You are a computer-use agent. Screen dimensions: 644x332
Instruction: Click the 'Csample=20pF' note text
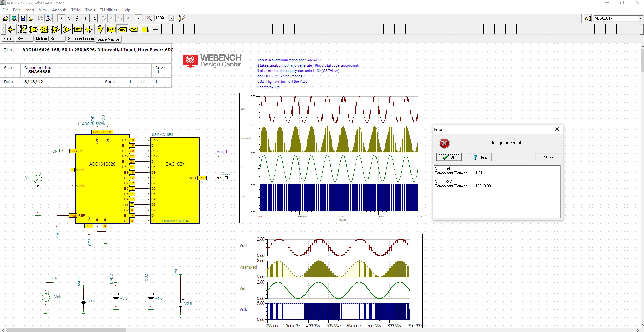click(269, 87)
